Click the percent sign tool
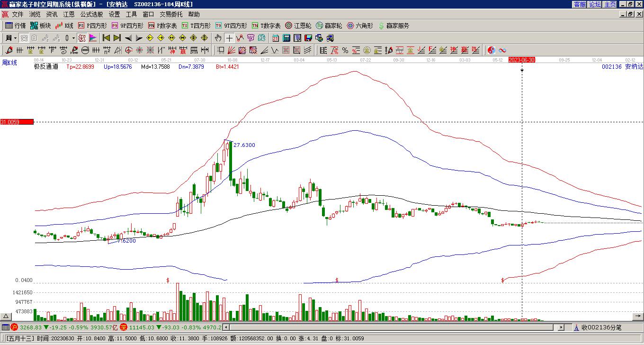 pyautogui.click(x=345, y=50)
